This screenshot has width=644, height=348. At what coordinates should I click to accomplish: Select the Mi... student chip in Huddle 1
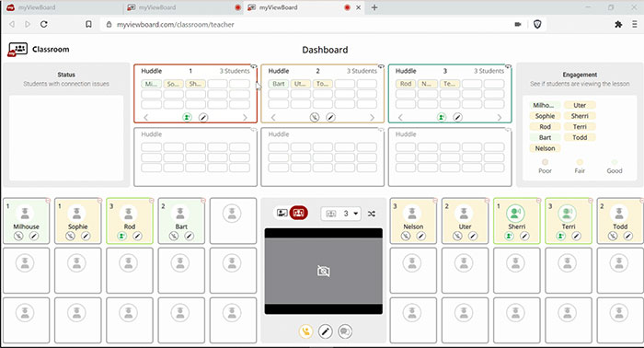coord(152,84)
